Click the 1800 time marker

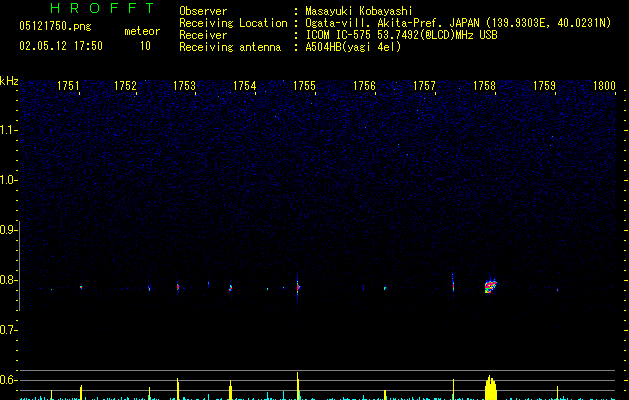(x=604, y=86)
